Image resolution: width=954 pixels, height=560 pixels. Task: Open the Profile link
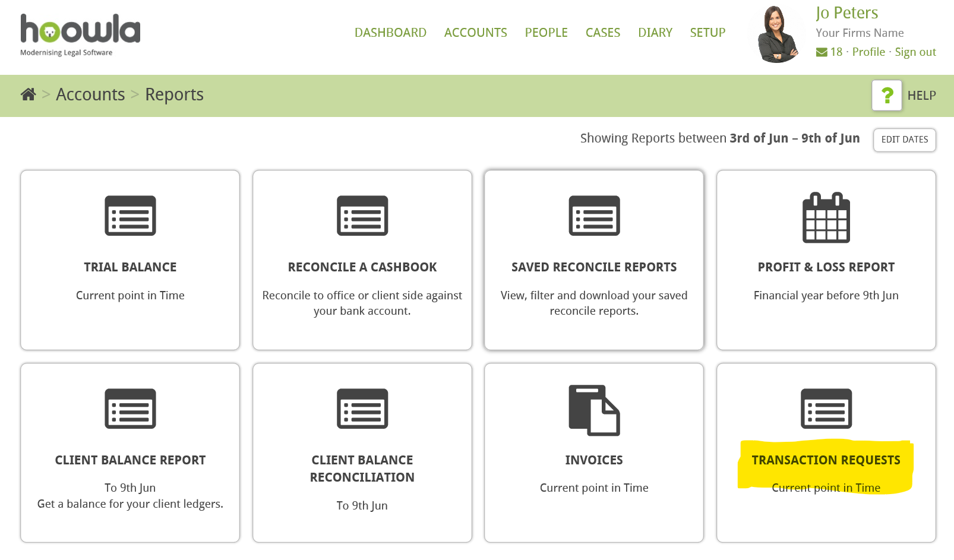[868, 52]
